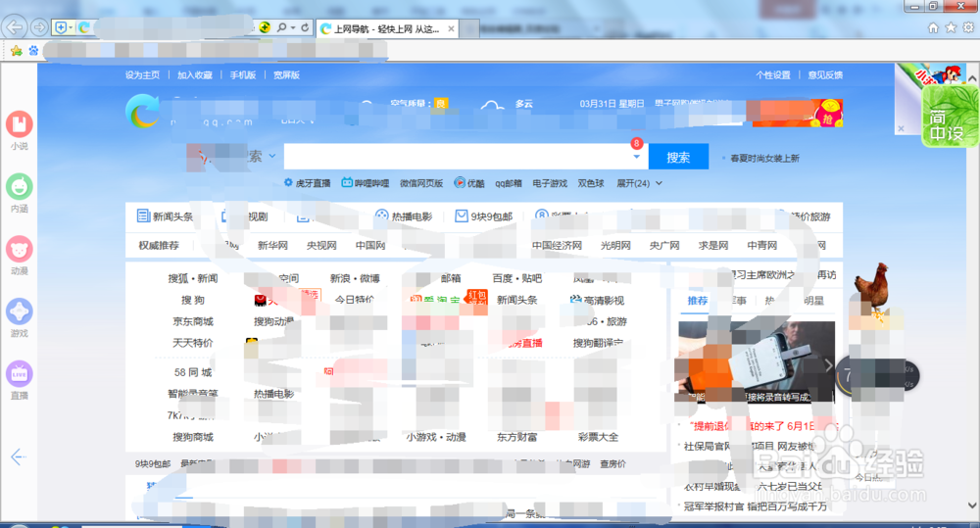Click the magnifier search icon in address bar
This screenshot has height=528, width=980.
(282, 27)
